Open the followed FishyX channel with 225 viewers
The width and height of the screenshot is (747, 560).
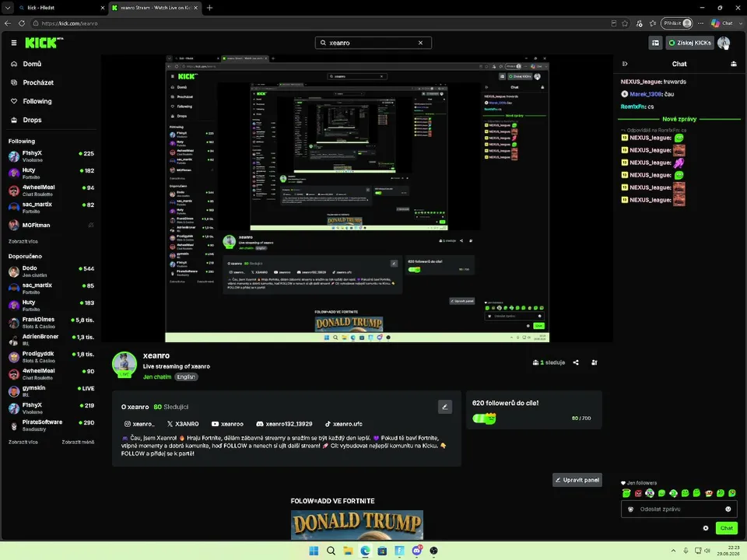click(51, 156)
